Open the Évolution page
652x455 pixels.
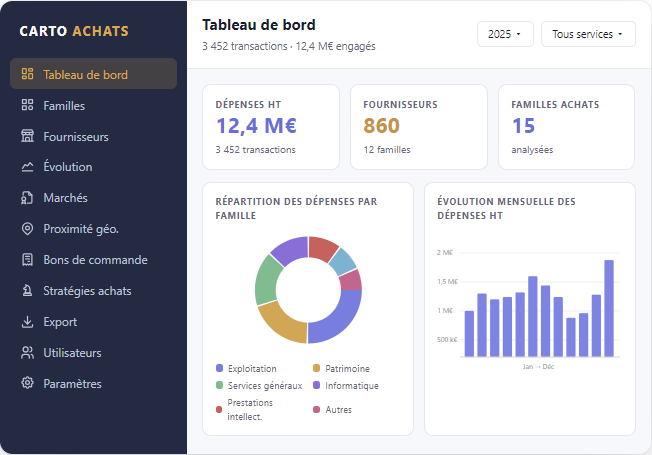pyautogui.click(x=94, y=167)
